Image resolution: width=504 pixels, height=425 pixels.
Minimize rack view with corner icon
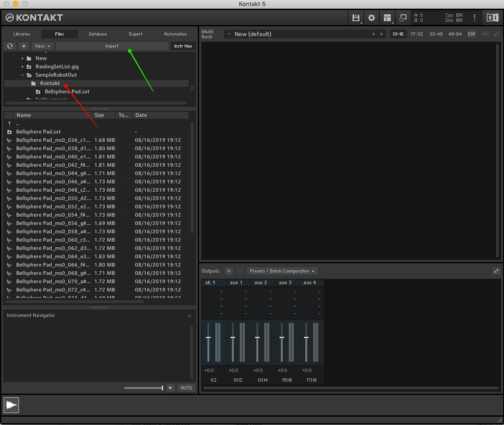(496, 34)
